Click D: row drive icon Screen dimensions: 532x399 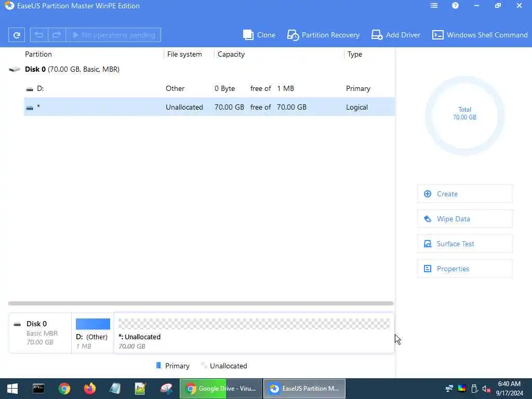coord(30,89)
